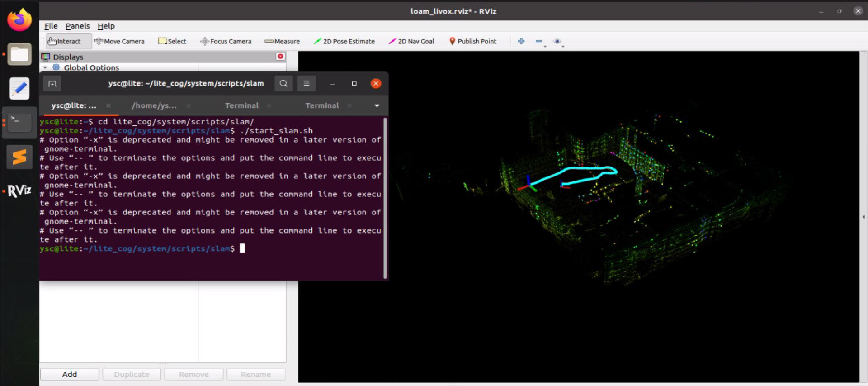Click the Duplicate button
The image size is (868, 386).
[x=132, y=374]
